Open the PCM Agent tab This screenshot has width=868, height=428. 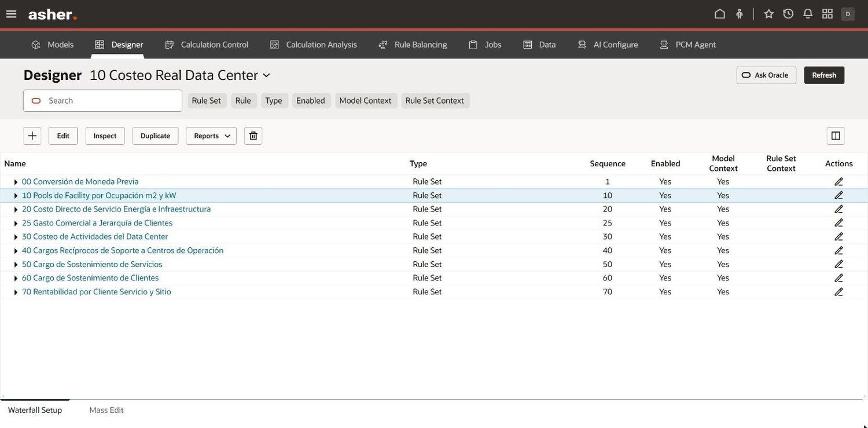click(688, 45)
